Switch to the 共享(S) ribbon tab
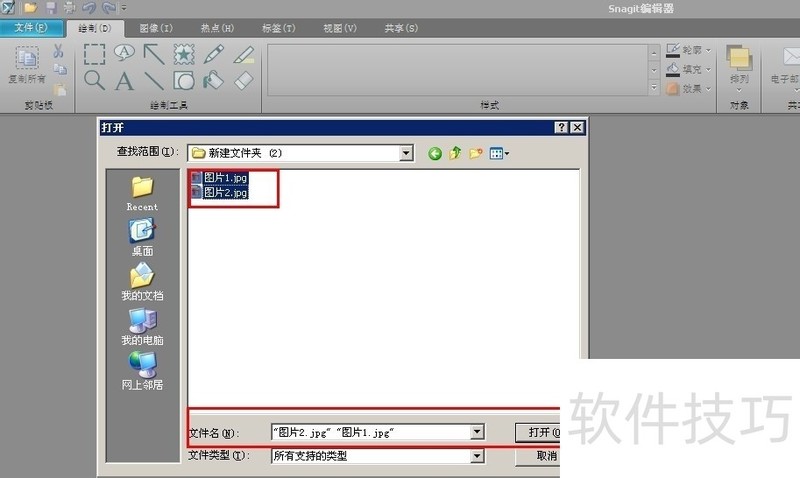Screen dimensions: 800x478 coord(401,29)
